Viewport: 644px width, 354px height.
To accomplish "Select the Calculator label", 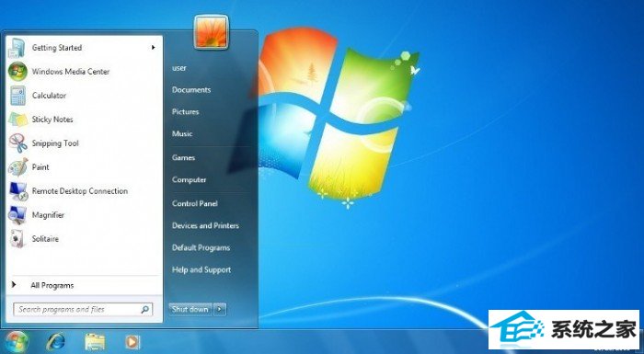I will (x=49, y=96).
